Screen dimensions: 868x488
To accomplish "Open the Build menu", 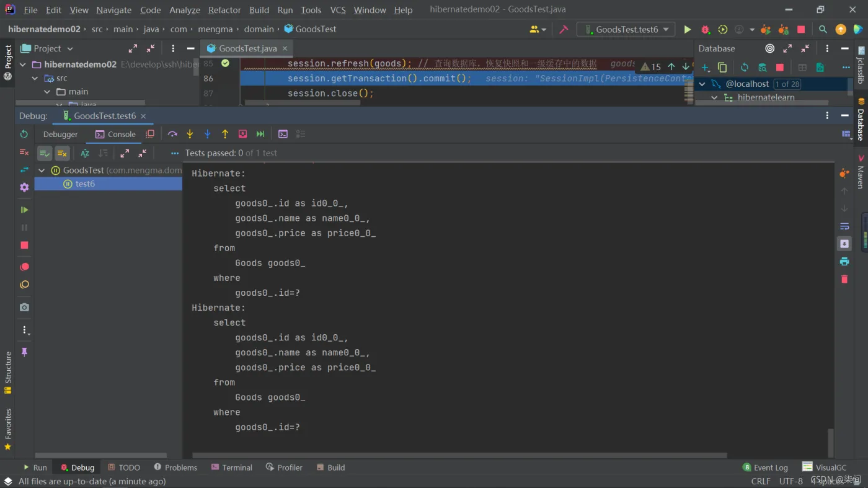I will (259, 10).
